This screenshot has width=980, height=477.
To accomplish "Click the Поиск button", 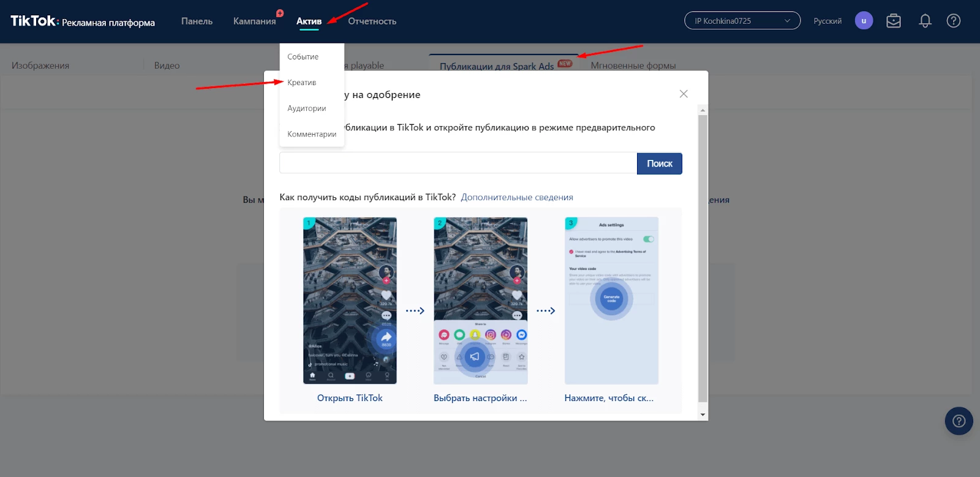I will (660, 163).
